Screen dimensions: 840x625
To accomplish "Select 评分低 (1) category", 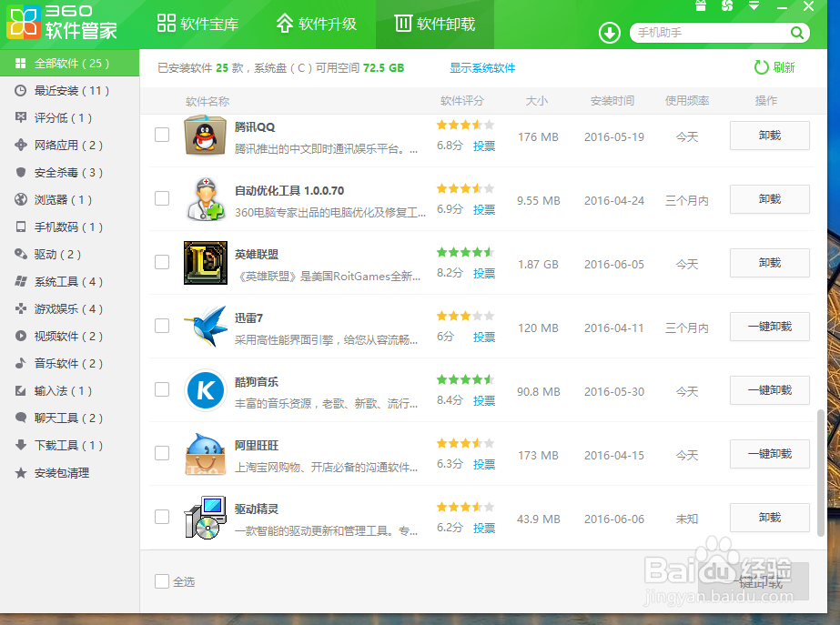I will (x=70, y=118).
